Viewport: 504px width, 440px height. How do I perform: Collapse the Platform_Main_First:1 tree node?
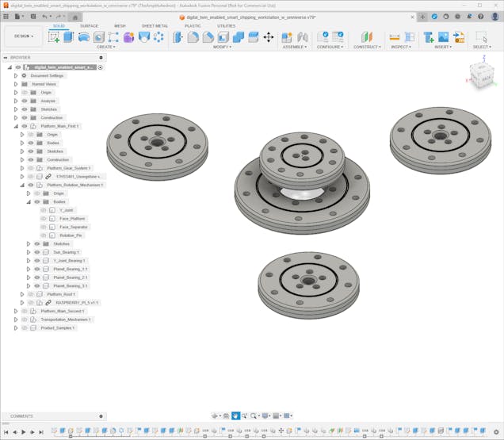[15, 126]
